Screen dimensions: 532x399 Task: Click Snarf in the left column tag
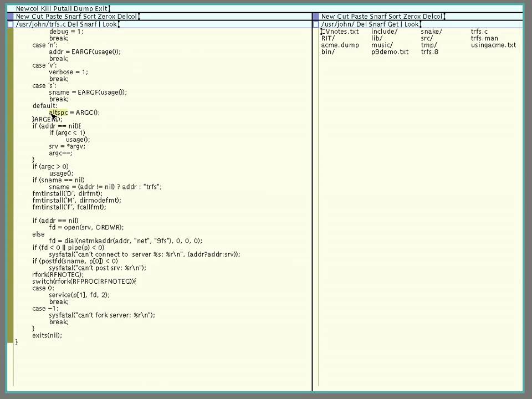click(72, 16)
